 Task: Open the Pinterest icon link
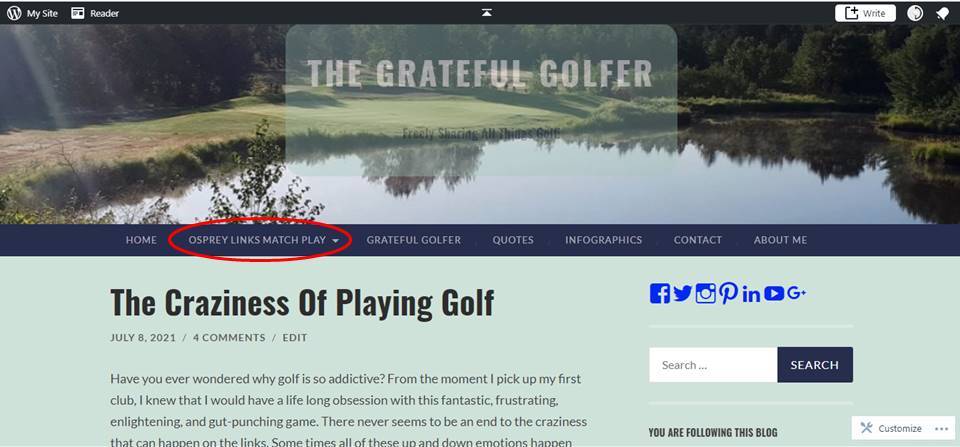coord(729,293)
